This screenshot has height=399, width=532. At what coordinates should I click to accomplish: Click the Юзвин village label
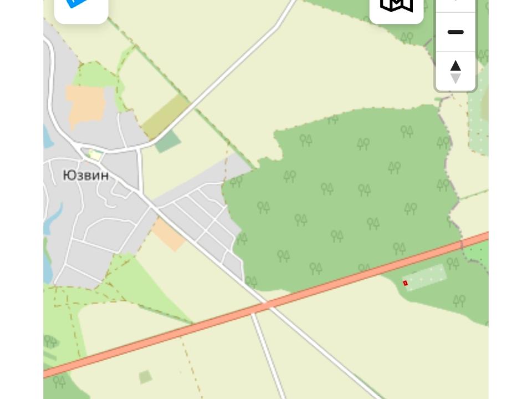86,176
